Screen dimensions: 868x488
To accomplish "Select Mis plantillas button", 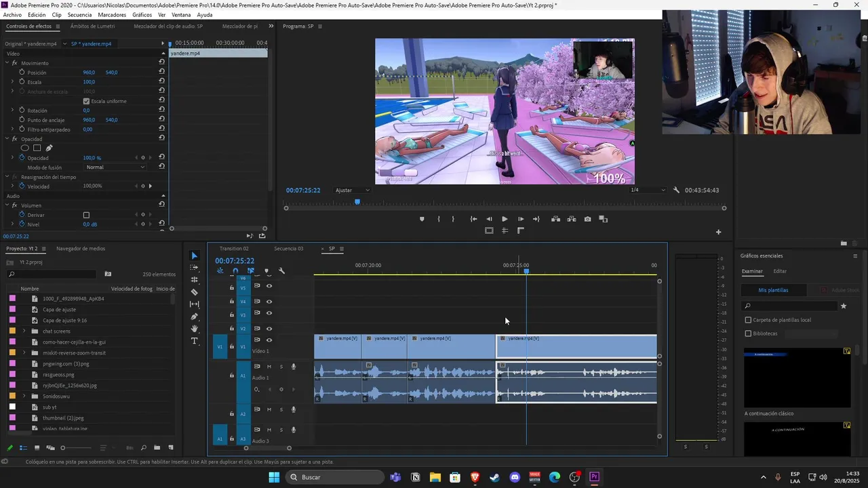I will tap(773, 290).
